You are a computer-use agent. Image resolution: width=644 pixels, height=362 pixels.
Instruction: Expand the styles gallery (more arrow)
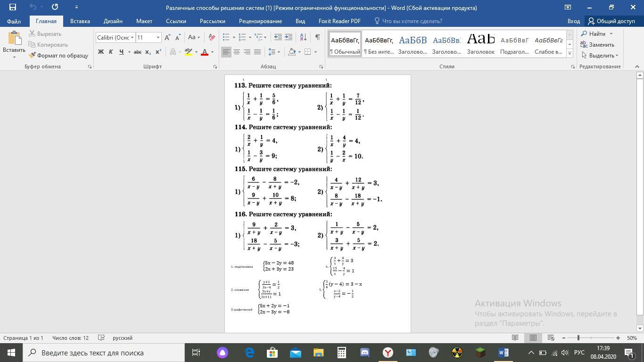[570, 54]
